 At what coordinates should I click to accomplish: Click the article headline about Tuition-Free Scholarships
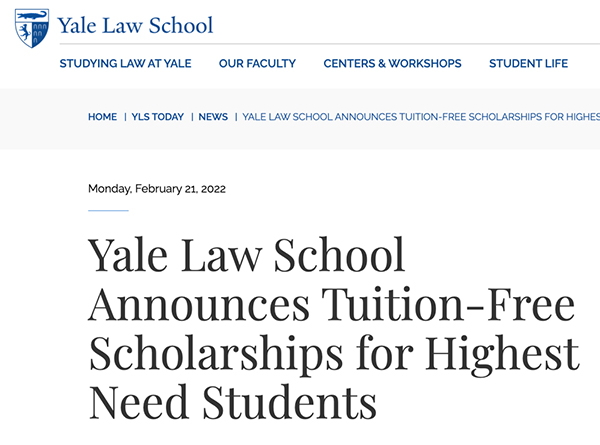[334, 328]
